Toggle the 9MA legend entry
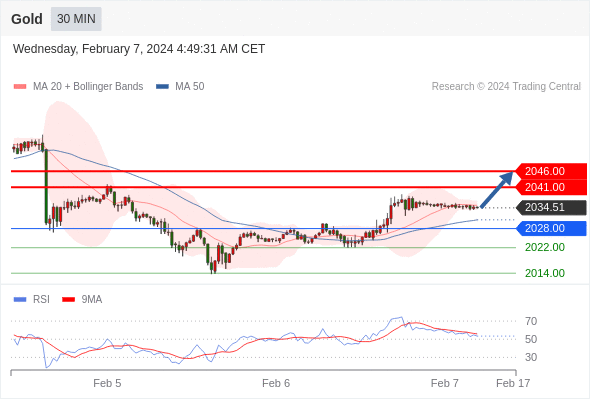 click(82, 300)
